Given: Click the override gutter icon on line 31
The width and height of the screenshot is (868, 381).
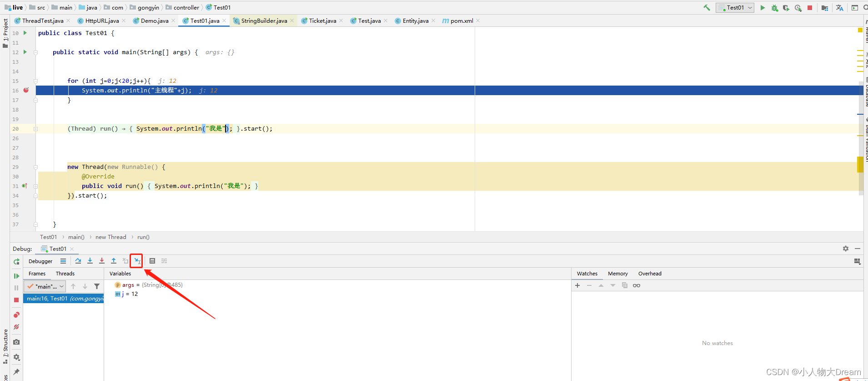Looking at the screenshot, I should (25, 186).
